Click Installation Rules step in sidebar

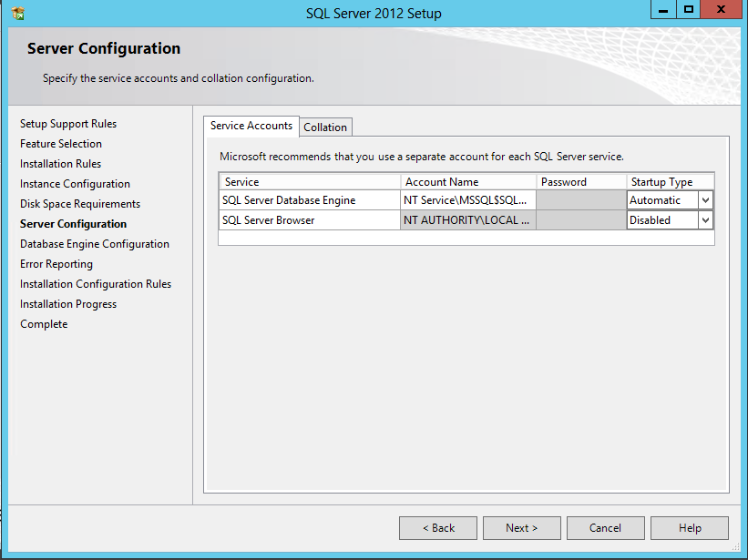tap(60, 164)
